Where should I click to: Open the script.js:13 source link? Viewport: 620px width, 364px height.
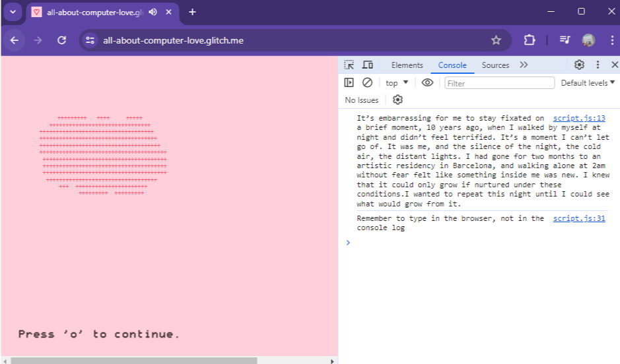tap(579, 118)
